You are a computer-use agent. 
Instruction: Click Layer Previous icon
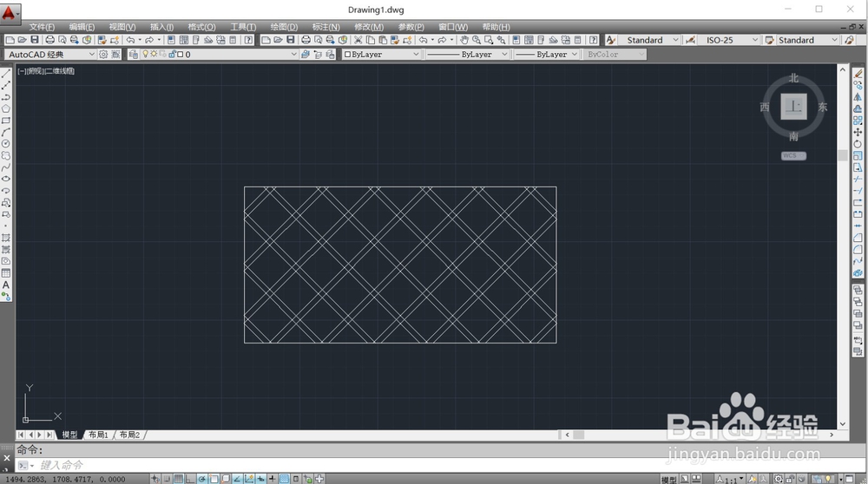[x=318, y=54]
